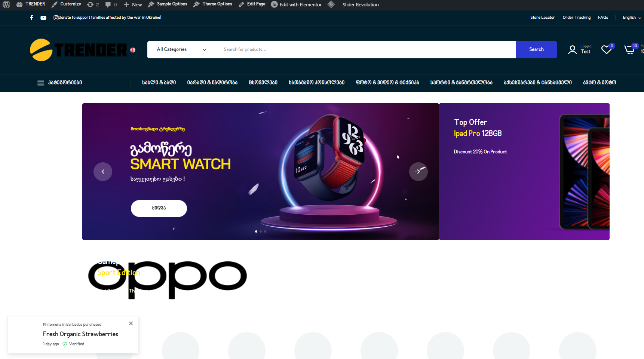Dismiss the purchase notification popup
The height and width of the screenshot is (359, 644).
[x=131, y=323]
